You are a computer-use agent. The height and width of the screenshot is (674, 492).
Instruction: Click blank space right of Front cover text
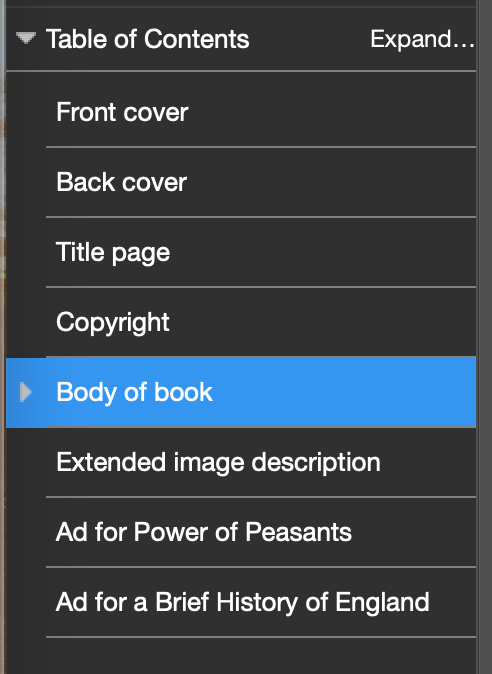[x=331, y=112]
